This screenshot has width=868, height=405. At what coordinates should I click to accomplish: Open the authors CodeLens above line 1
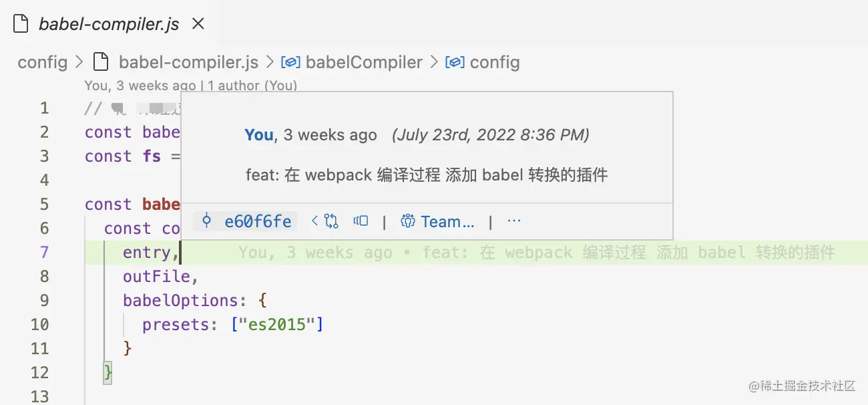click(x=252, y=86)
